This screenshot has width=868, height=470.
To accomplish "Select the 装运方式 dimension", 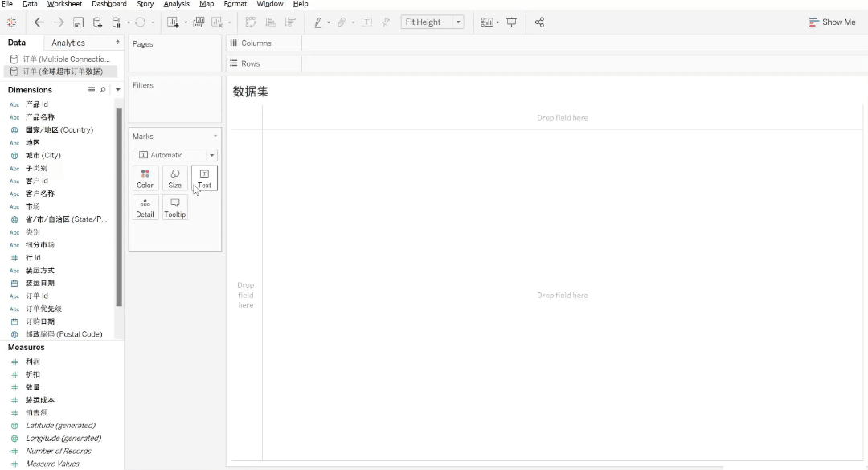I will (40, 270).
